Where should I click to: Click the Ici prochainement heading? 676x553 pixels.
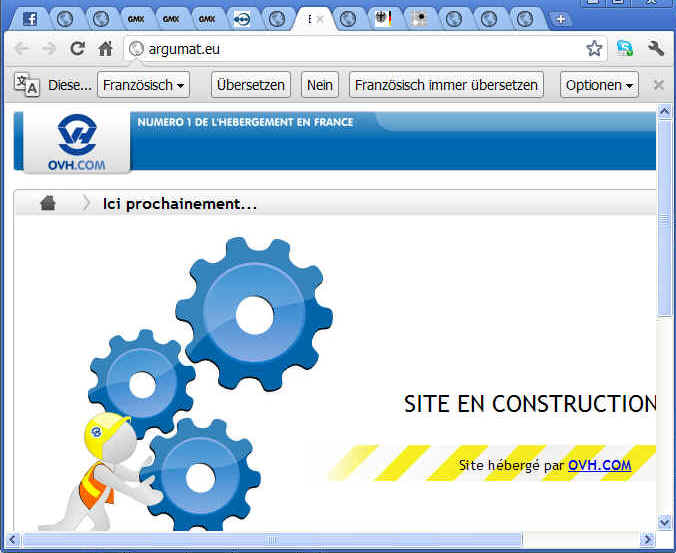pyautogui.click(x=179, y=204)
